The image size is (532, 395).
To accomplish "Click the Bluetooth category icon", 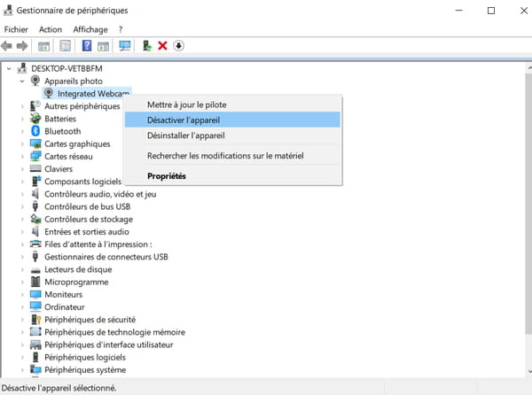I will [35, 131].
